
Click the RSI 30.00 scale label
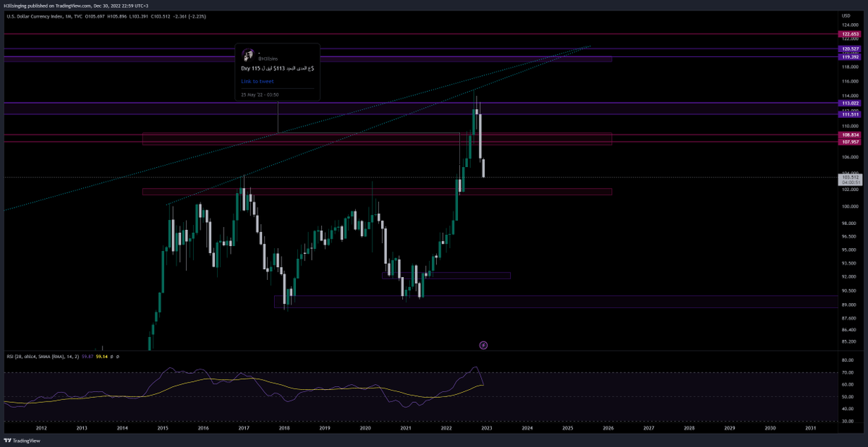pyautogui.click(x=848, y=421)
